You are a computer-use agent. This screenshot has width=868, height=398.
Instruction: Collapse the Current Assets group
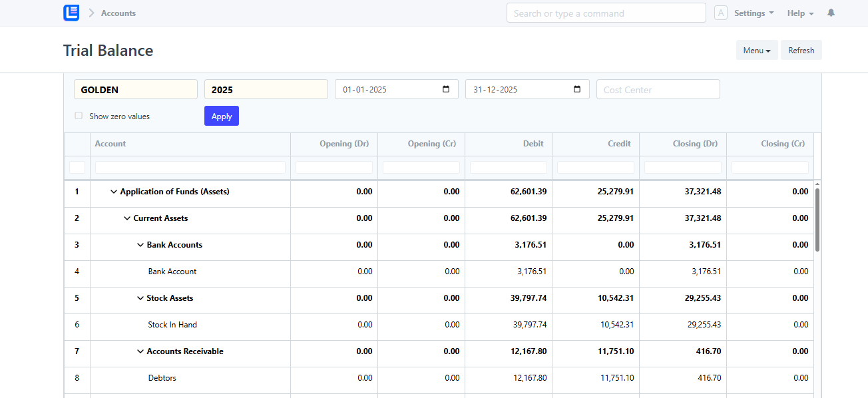(127, 218)
